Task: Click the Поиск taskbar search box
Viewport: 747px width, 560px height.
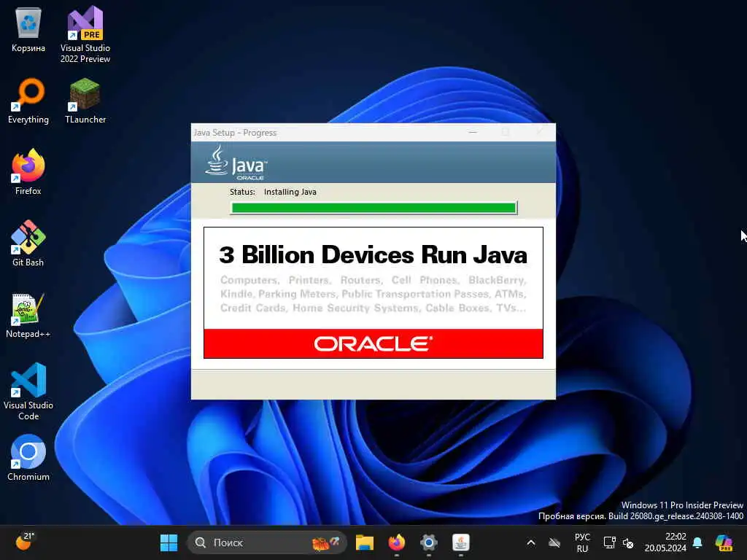Action: tap(267, 542)
